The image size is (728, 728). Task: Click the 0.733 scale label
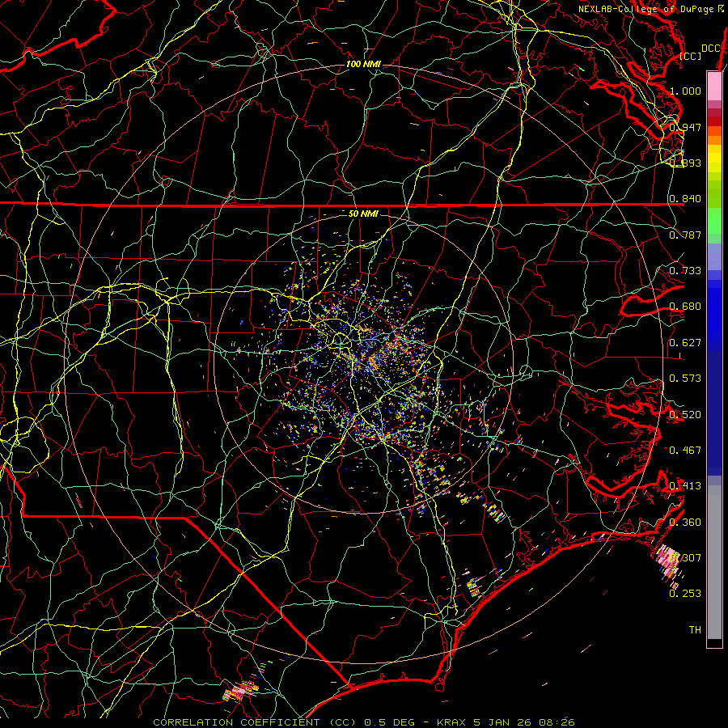point(685,271)
